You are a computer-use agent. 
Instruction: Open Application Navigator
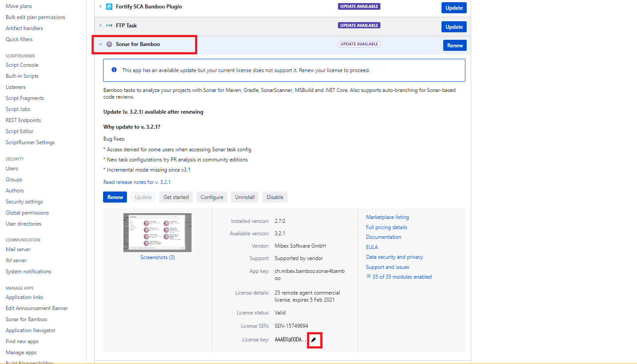coord(31,330)
